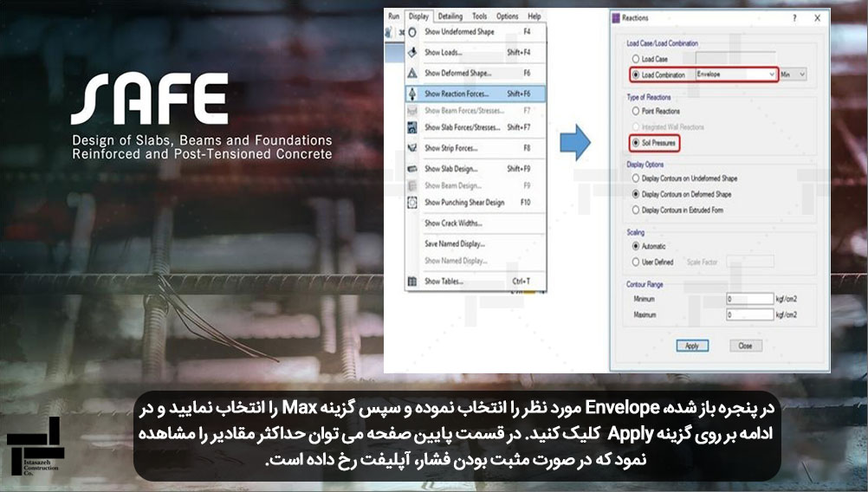Choose Save Named Display... entry
Image resolution: width=868 pixels, height=492 pixels.
tap(476, 243)
